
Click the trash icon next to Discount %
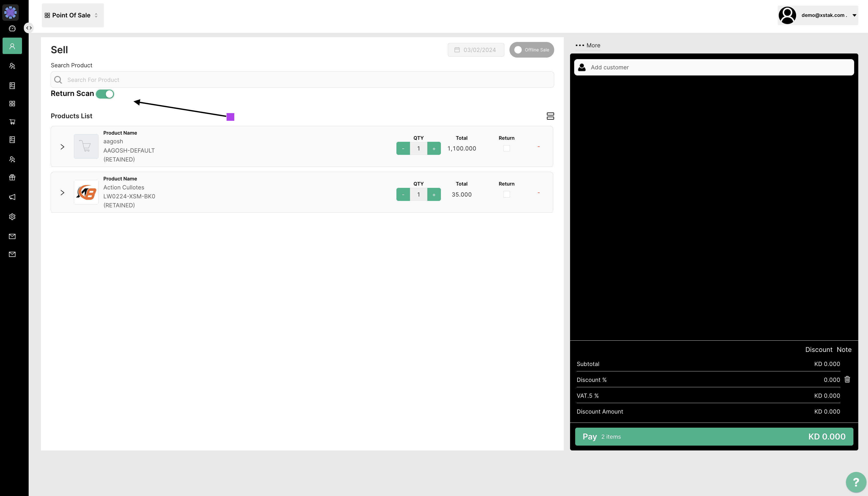tap(847, 379)
